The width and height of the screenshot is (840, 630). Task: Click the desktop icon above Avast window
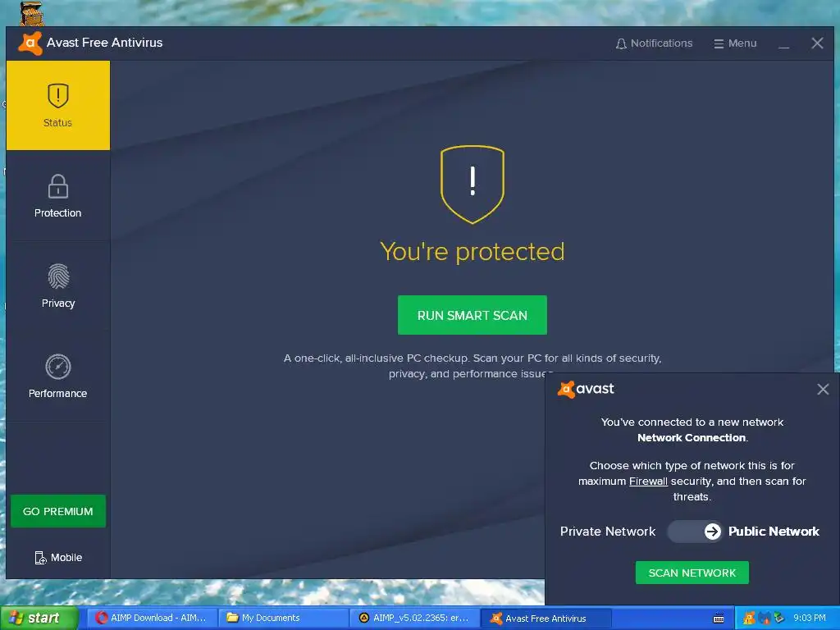[x=32, y=13]
